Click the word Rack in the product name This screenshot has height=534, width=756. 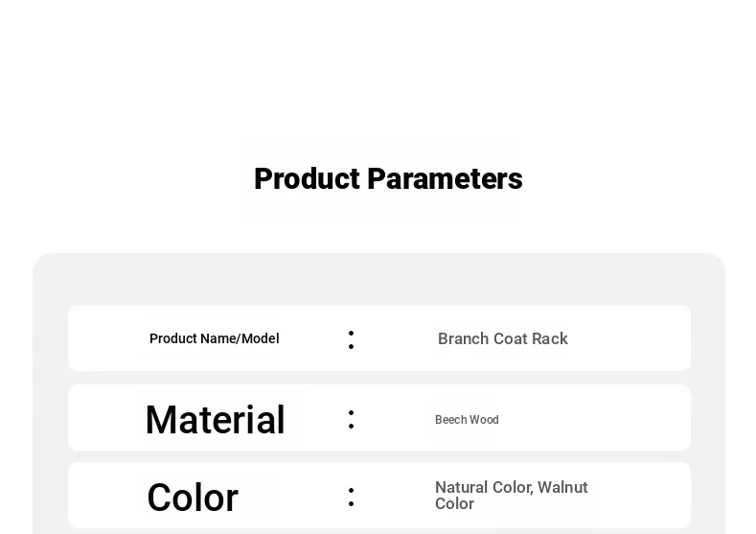point(550,338)
